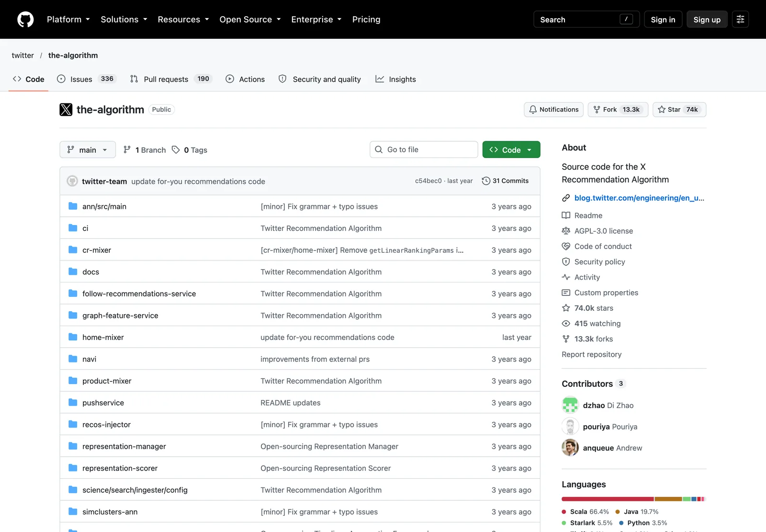
Task: Switch to the Issues tab
Action: point(87,79)
